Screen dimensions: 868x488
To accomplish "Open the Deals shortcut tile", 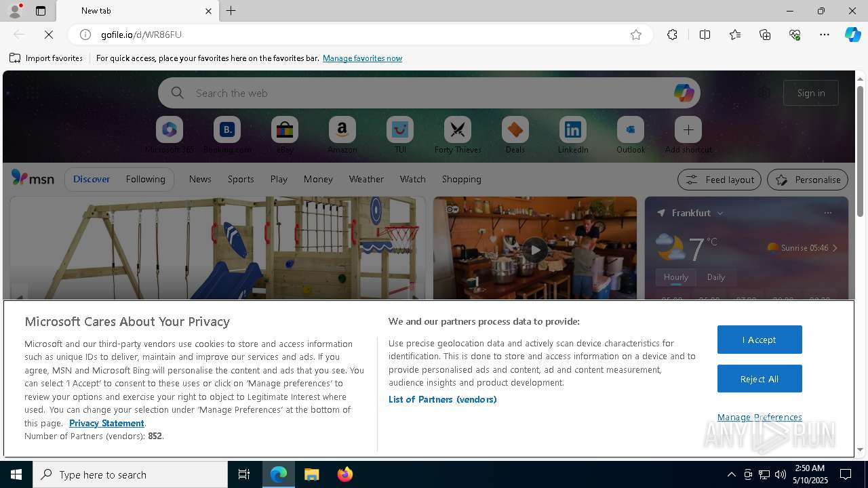I will [515, 135].
